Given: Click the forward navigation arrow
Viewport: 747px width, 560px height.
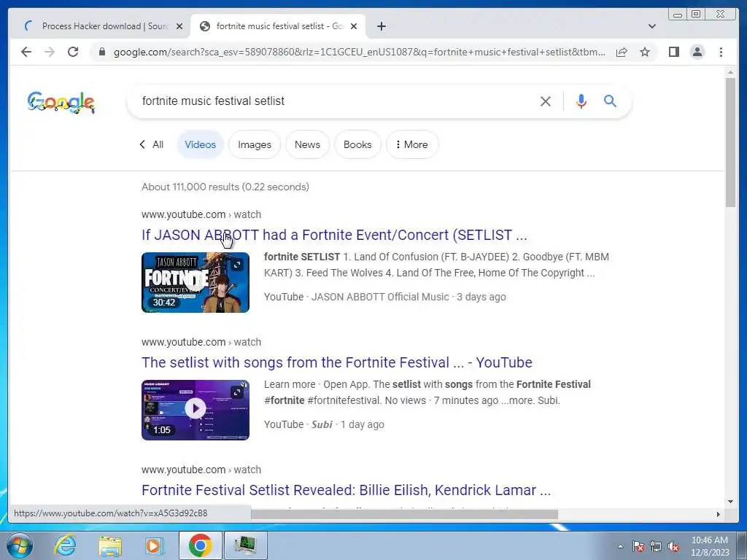Looking at the screenshot, I should tap(50, 52).
